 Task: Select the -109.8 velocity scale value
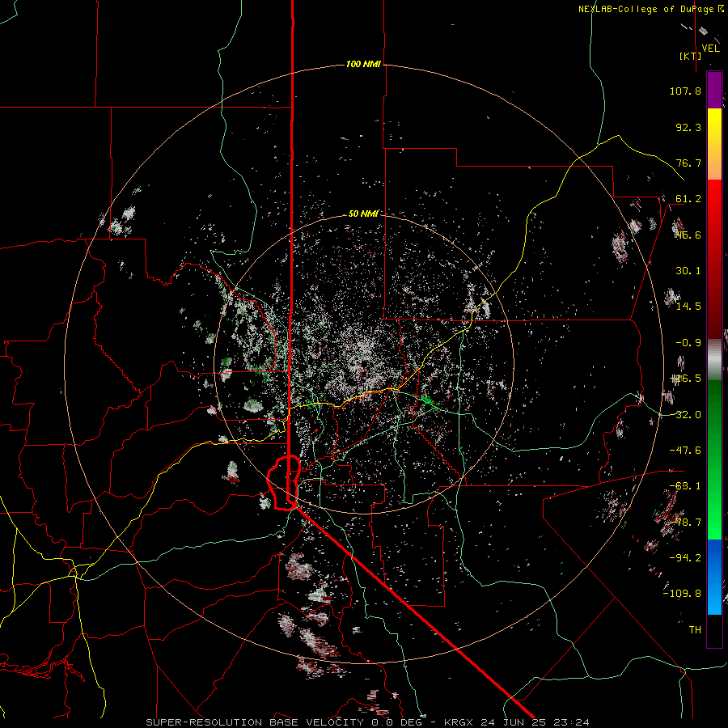[682, 594]
